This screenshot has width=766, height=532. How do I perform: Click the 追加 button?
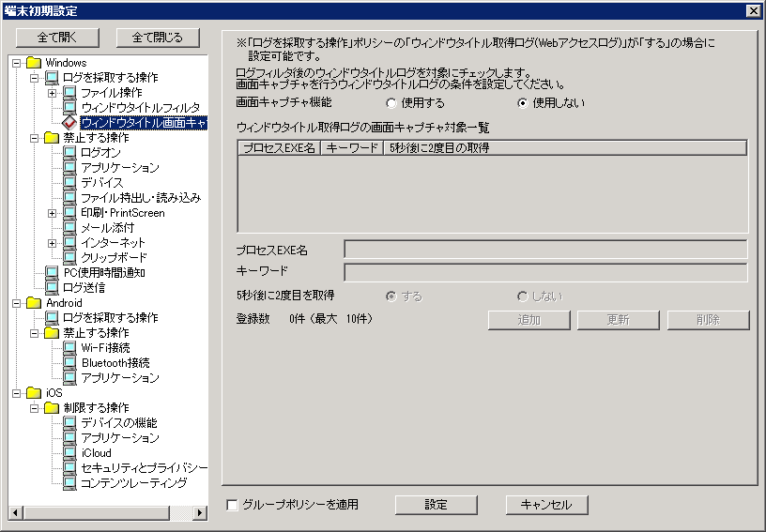(x=529, y=320)
